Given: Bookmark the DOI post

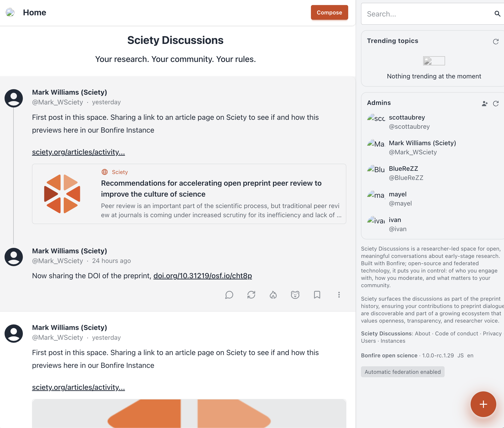Looking at the screenshot, I should tap(317, 295).
